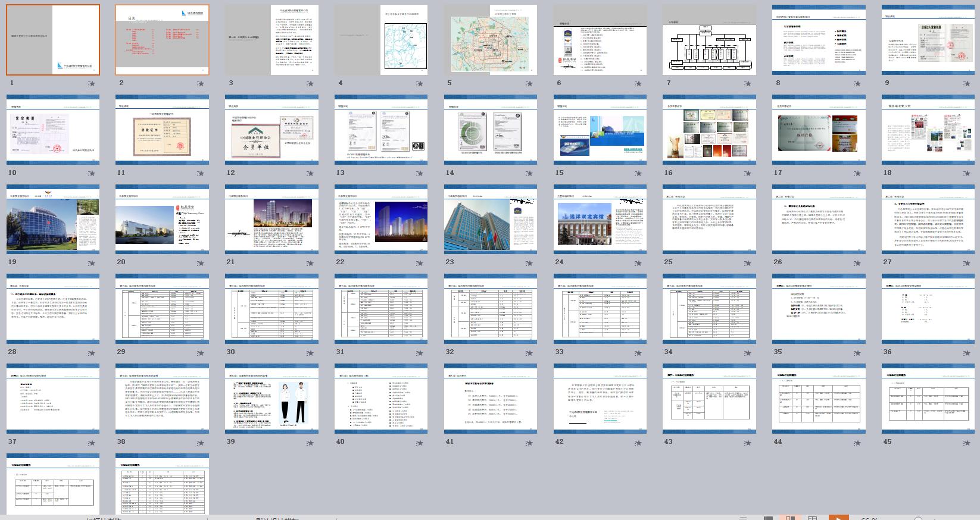Select slide 5 with the Beijing city map
Screen dimensions: 980x520
pos(491,40)
